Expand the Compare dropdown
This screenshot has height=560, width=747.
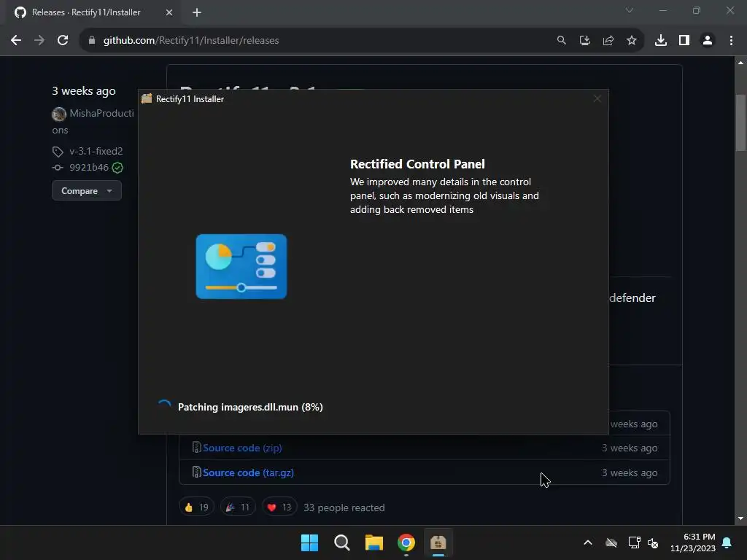pos(87,191)
